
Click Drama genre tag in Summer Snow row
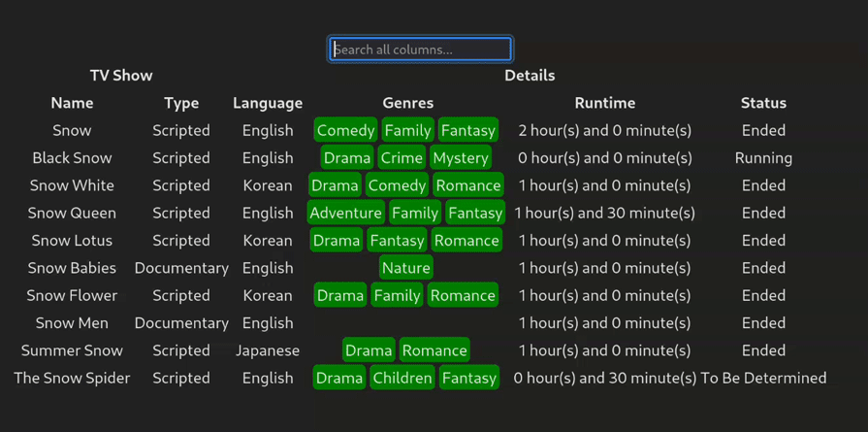(369, 350)
